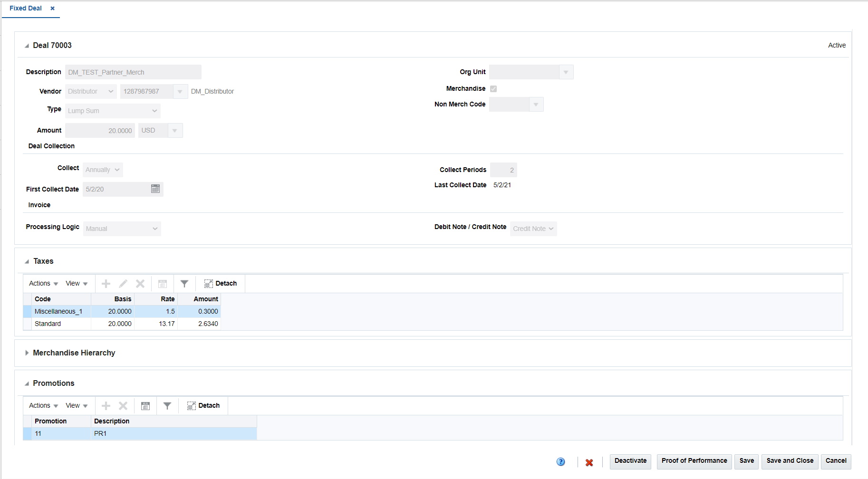The image size is (868, 479).
Task: Click the calendar icon next to First Collect Date
Action: coord(155,189)
